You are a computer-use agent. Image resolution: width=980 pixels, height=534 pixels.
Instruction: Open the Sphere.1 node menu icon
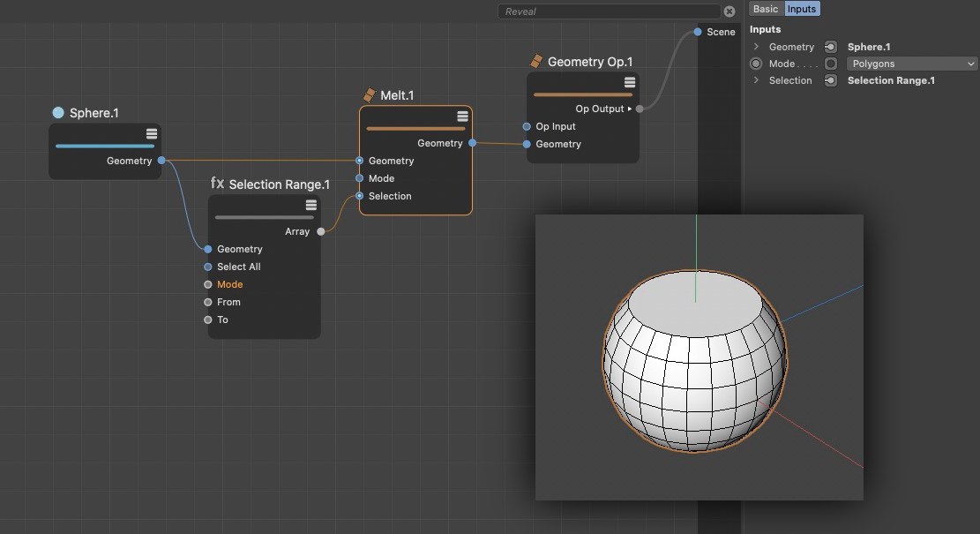tap(151, 134)
